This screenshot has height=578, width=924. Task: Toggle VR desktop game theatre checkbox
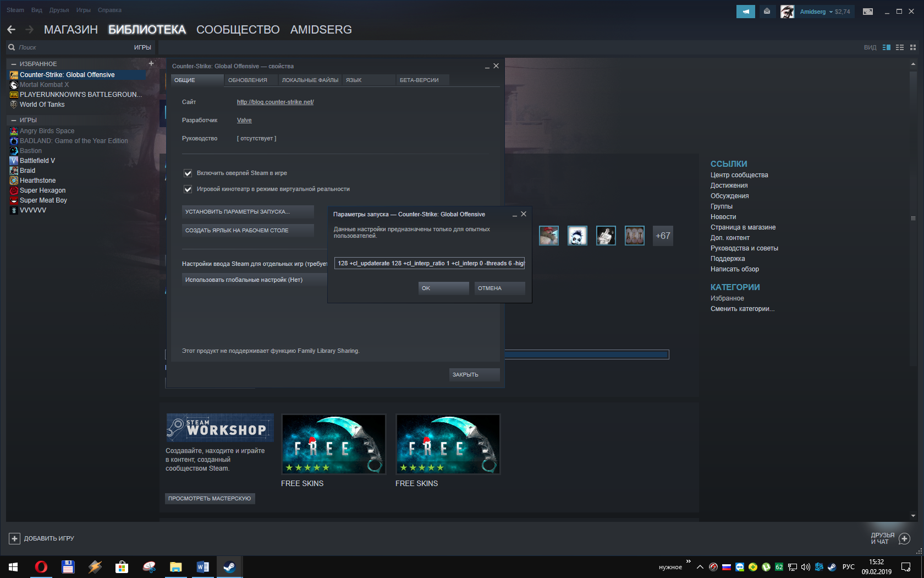(188, 189)
